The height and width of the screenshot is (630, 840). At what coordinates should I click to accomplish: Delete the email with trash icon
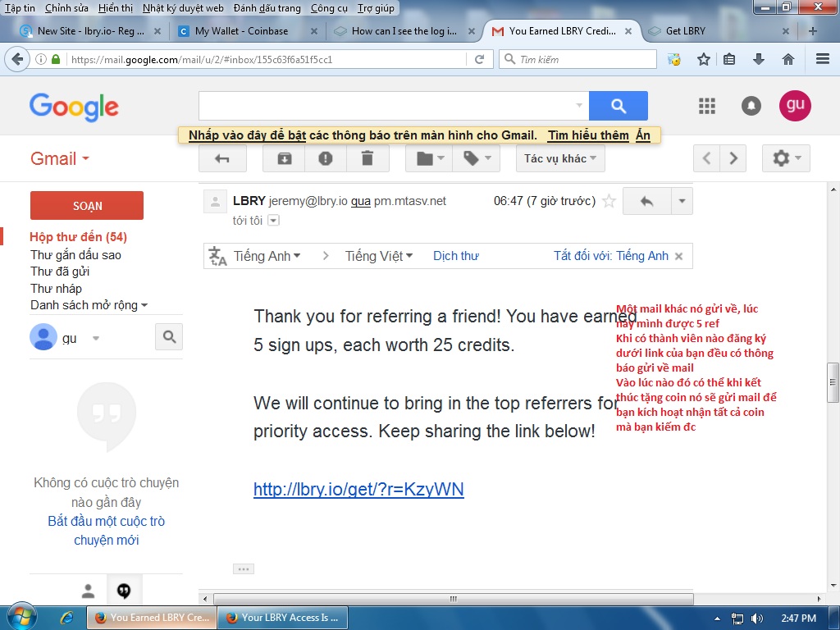coord(367,158)
